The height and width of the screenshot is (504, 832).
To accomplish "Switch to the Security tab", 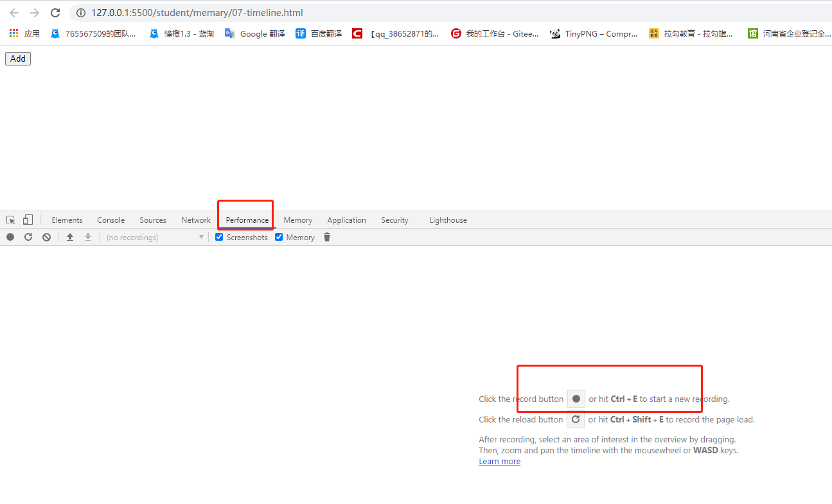I will point(394,220).
